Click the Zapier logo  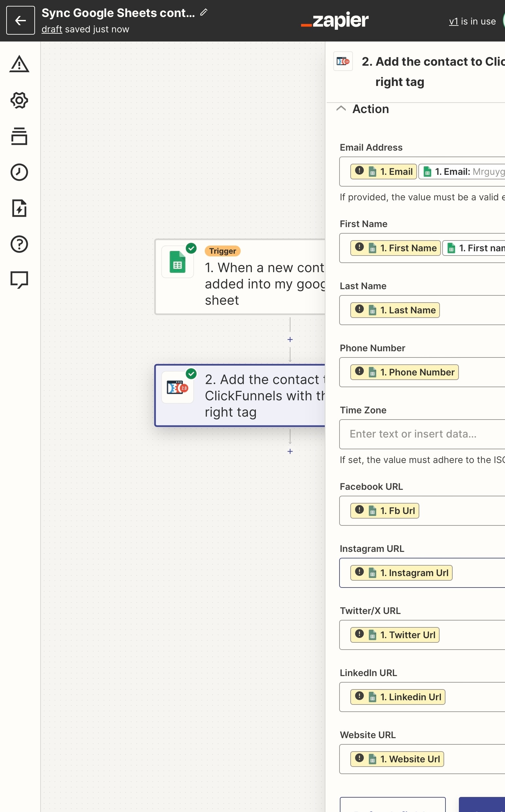pos(335,21)
